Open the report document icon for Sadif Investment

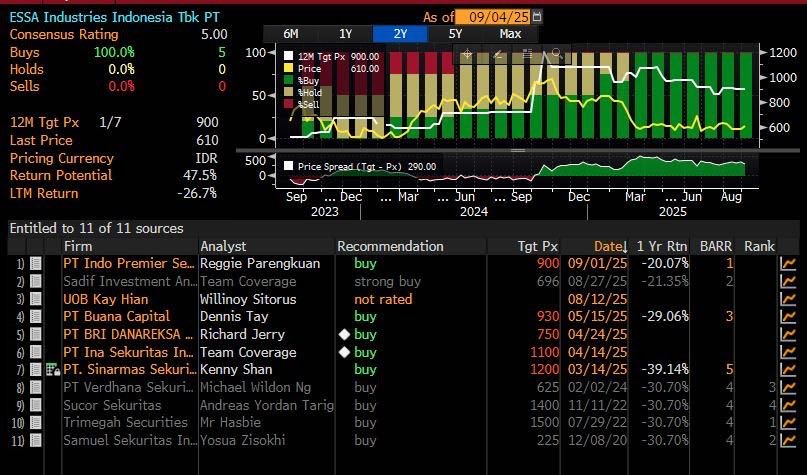pyautogui.click(x=36, y=282)
